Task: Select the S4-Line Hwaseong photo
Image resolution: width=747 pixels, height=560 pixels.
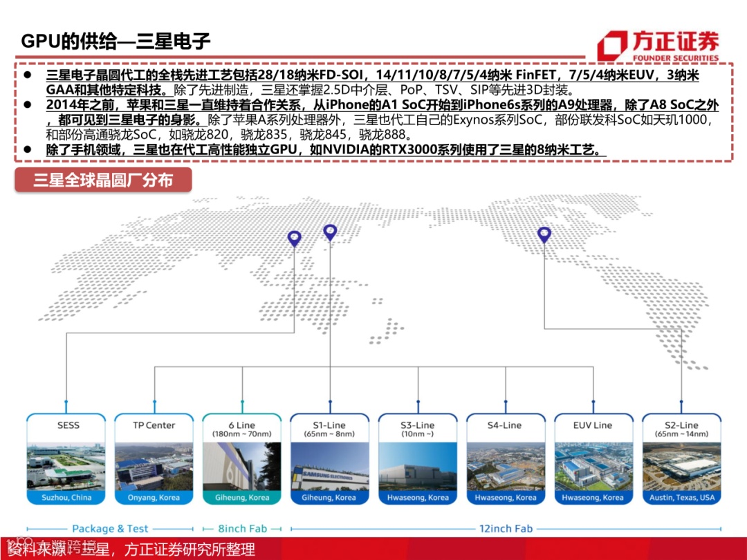Action: 506,467
